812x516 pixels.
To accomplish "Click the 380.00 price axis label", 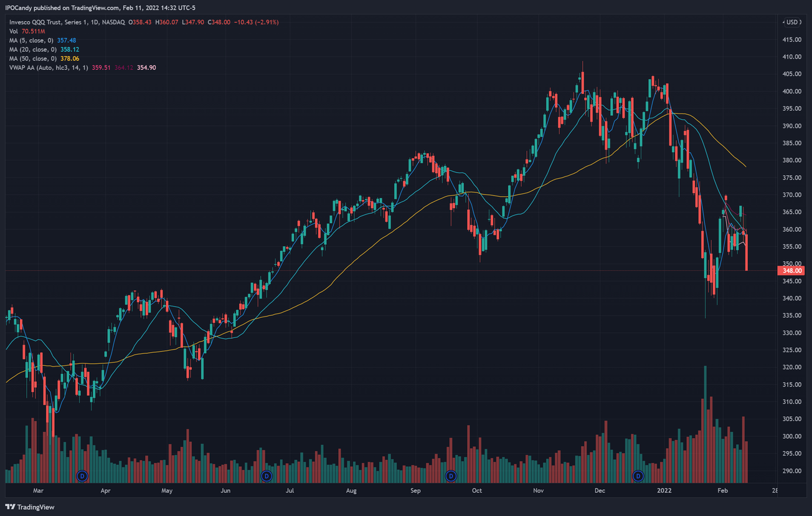I will (791, 160).
